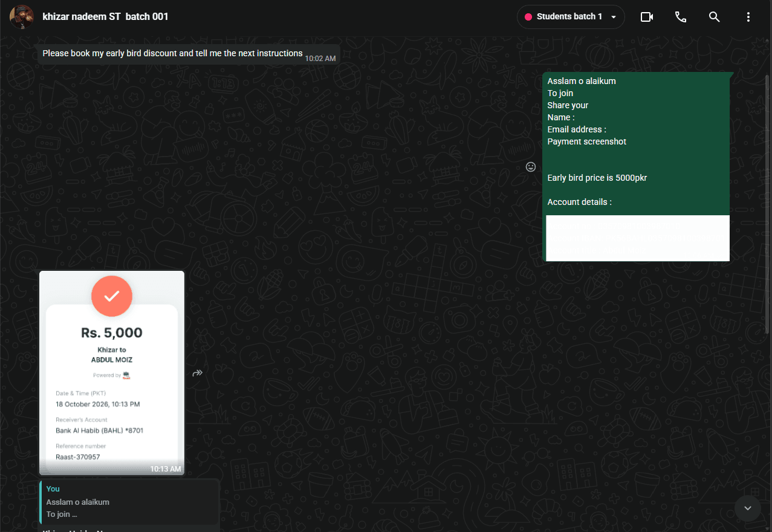The height and width of the screenshot is (532, 772).
Task: Click the 'Account details :' line
Action: point(580,202)
